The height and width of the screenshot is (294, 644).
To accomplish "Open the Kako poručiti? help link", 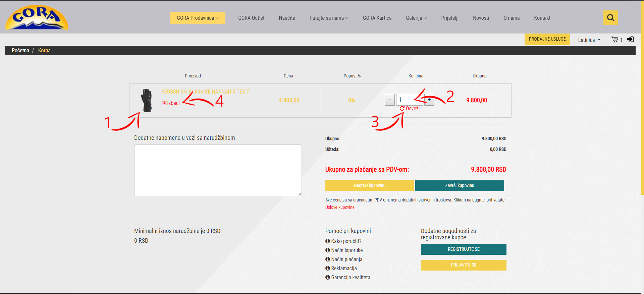I will pyautogui.click(x=343, y=241).
